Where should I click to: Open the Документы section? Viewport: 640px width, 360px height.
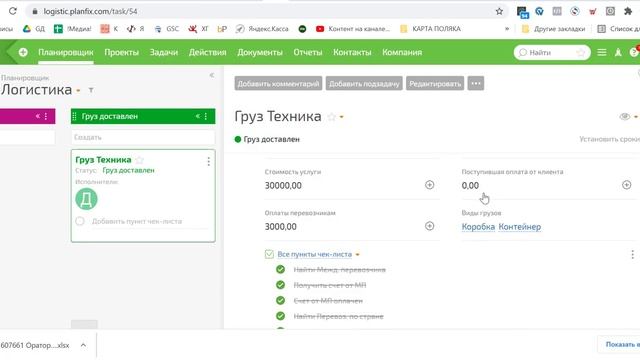click(x=260, y=52)
